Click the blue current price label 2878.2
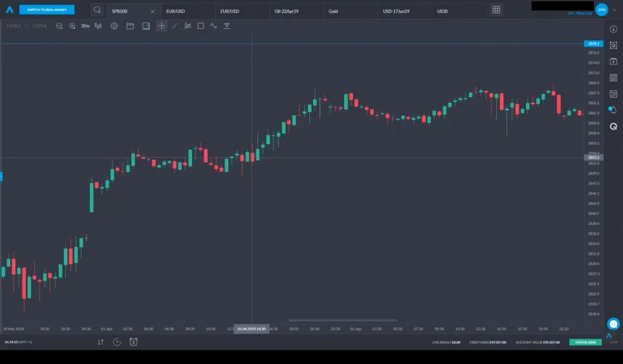The width and height of the screenshot is (623, 364). (593, 43)
